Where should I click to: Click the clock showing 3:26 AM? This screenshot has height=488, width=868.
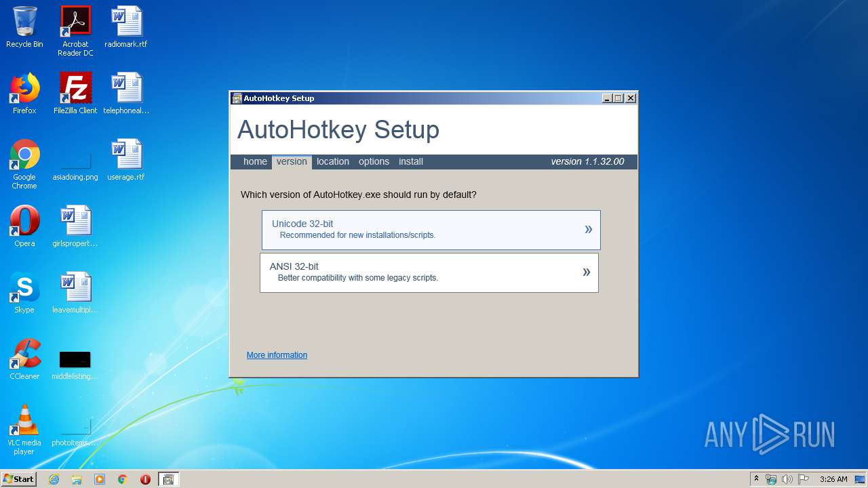pos(833,479)
